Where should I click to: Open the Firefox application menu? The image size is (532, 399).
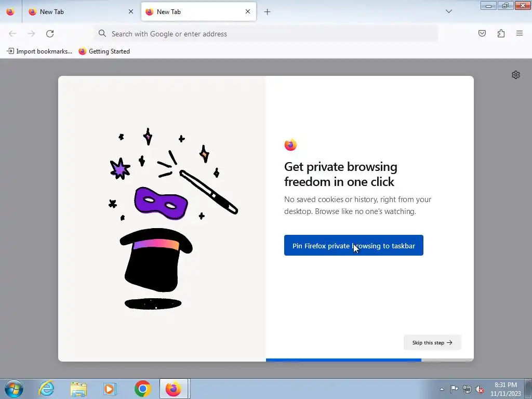(x=520, y=33)
